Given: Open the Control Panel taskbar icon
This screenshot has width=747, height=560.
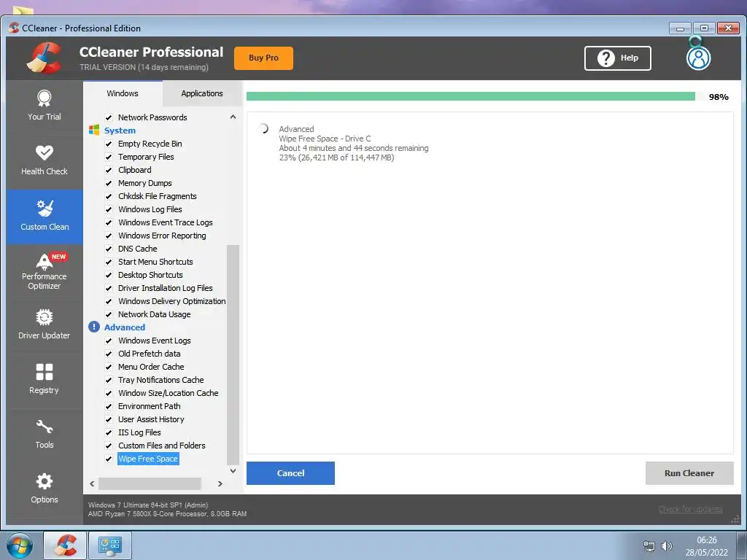Looking at the screenshot, I should pos(110,545).
